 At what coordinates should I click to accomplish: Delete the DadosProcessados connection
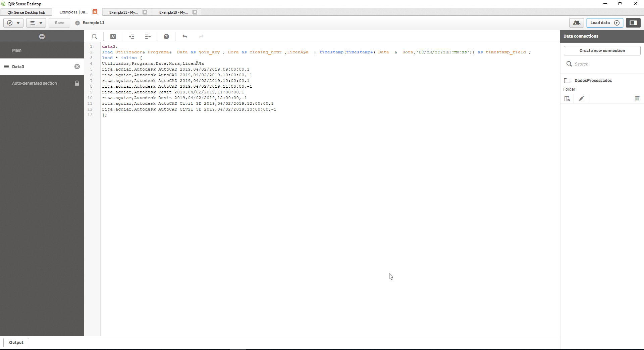pyautogui.click(x=637, y=98)
